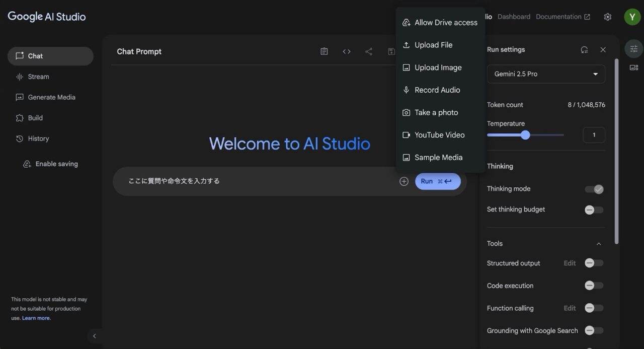Image resolution: width=644 pixels, height=349 pixels.
Task: Turn on the Structured output toggle
Action: pyautogui.click(x=594, y=263)
